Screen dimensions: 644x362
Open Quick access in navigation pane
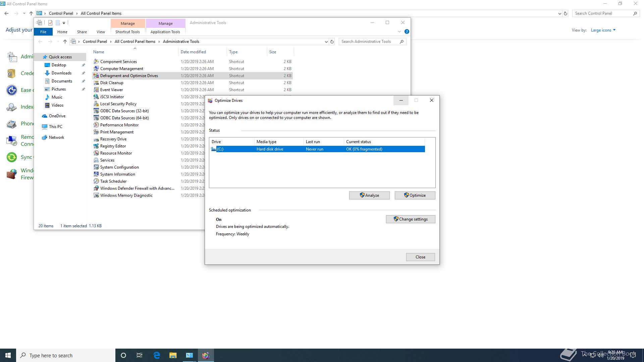pos(60,57)
